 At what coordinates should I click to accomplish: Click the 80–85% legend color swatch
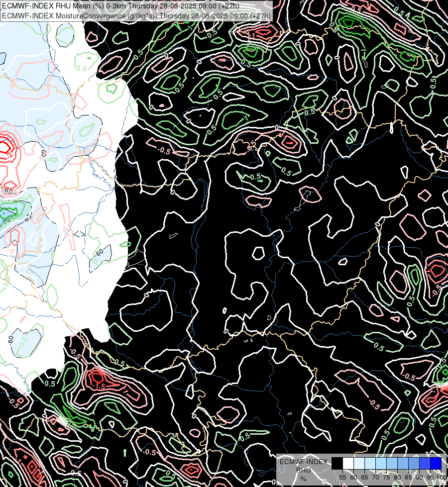[403, 464]
